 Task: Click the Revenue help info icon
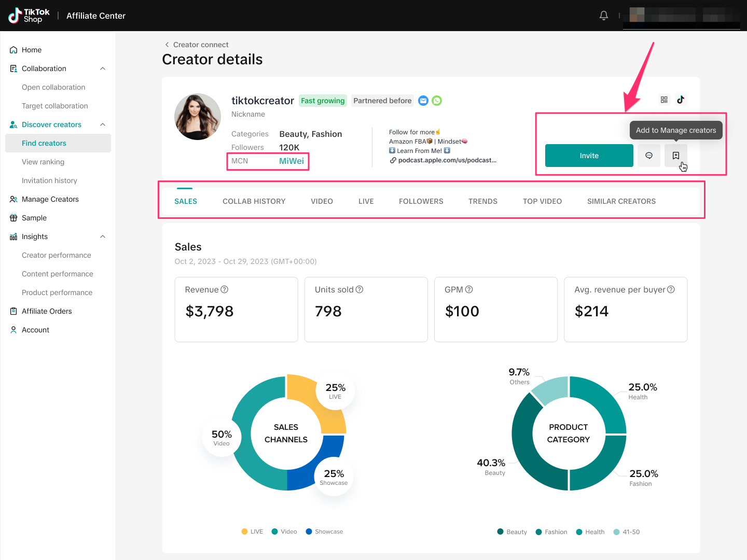[x=225, y=289]
